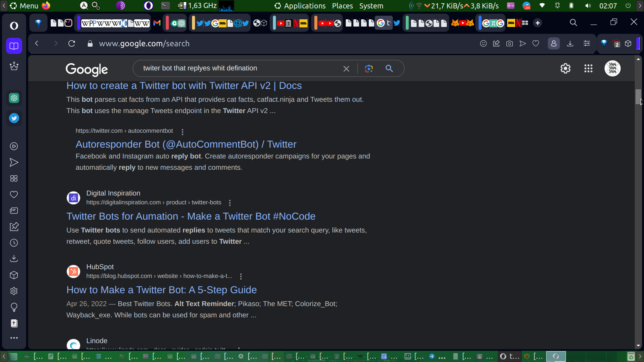
Task: Click the page scroll down arrow
Action: pos(638,346)
